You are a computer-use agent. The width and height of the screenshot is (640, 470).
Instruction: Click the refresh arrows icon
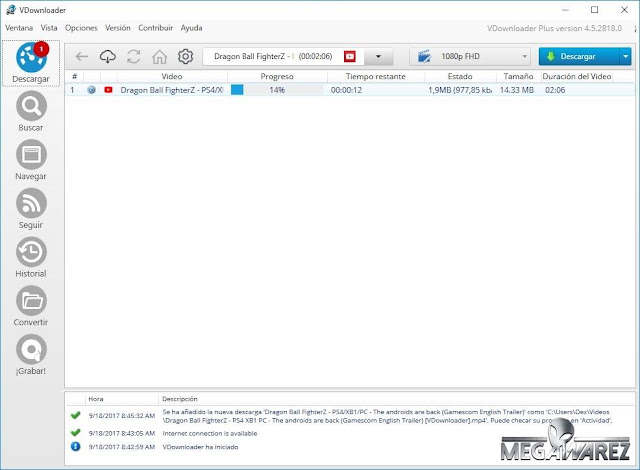[133, 56]
